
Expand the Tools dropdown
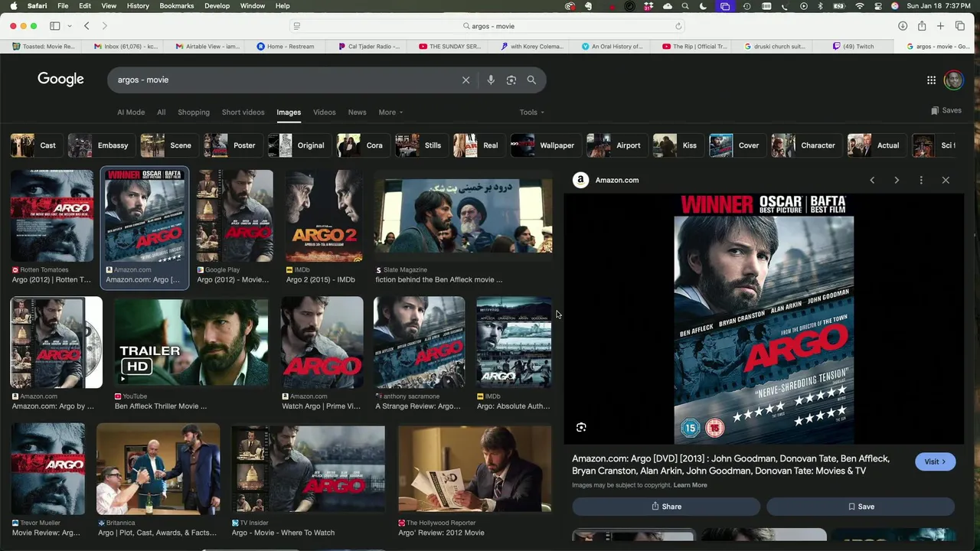tap(532, 112)
